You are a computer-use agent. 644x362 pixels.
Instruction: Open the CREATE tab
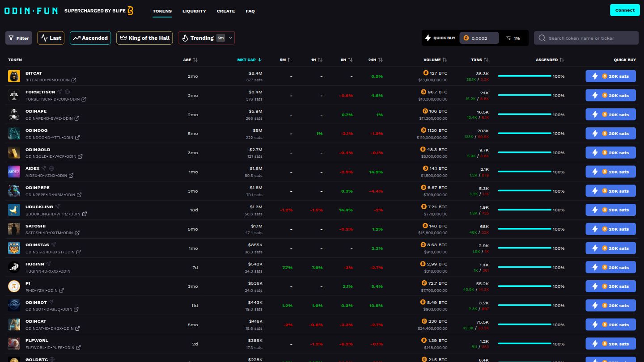[x=226, y=11]
